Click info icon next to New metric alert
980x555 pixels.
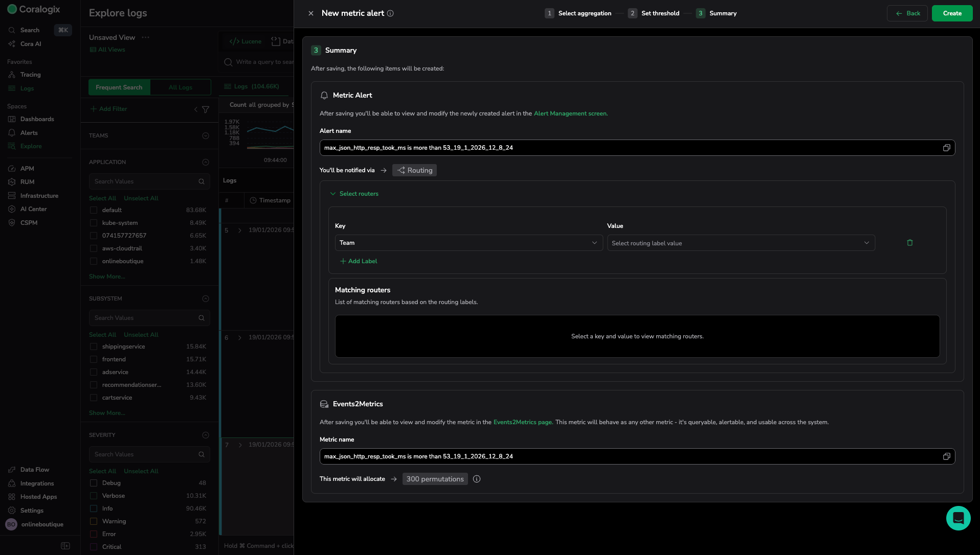tap(390, 13)
